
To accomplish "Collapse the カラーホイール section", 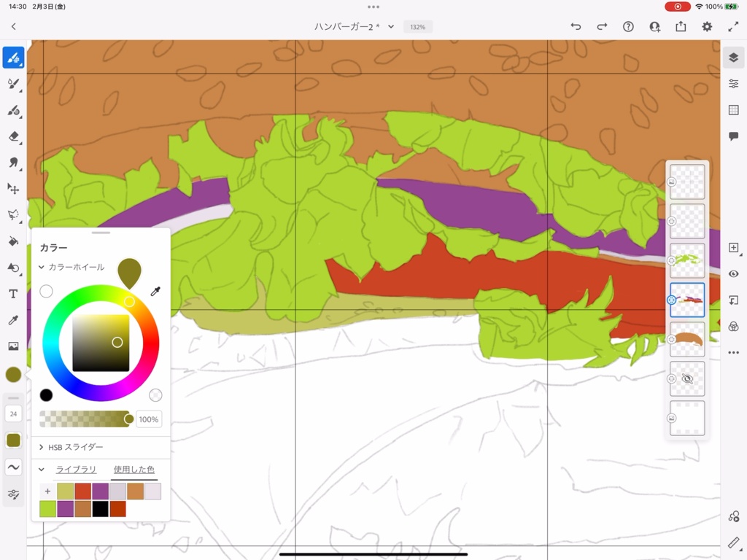I will click(42, 267).
